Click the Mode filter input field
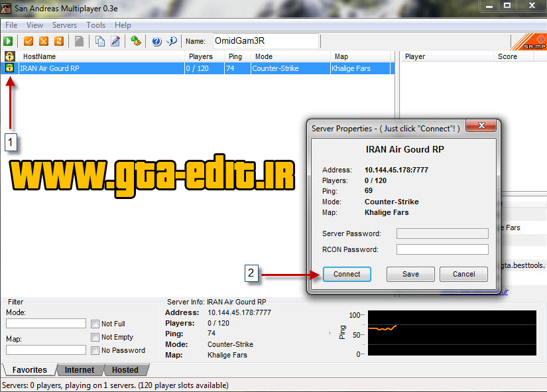The height and width of the screenshot is (392, 547). [46, 323]
